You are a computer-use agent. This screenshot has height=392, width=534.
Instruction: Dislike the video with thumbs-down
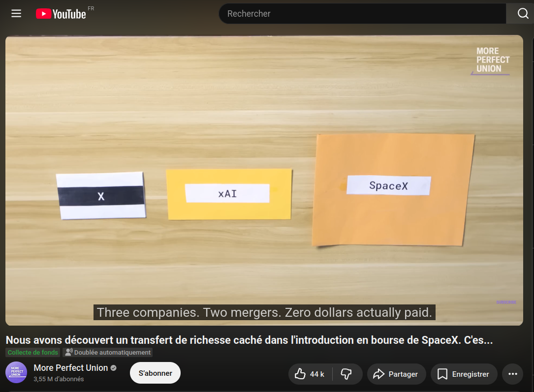pos(346,374)
